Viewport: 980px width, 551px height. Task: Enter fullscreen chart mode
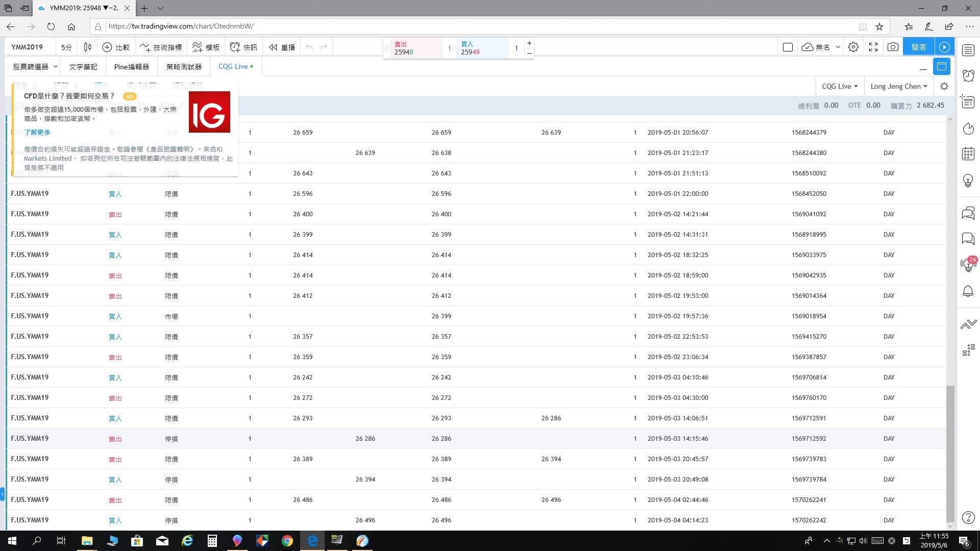[873, 47]
